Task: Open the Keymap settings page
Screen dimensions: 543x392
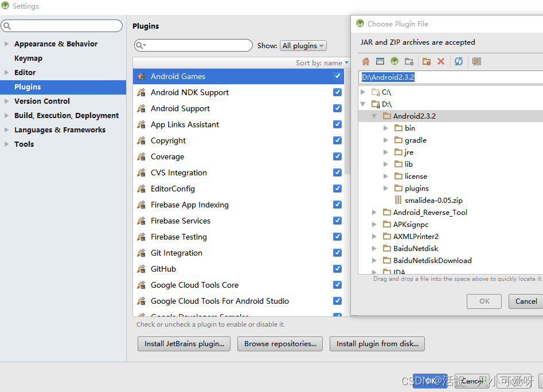Action: click(29, 58)
